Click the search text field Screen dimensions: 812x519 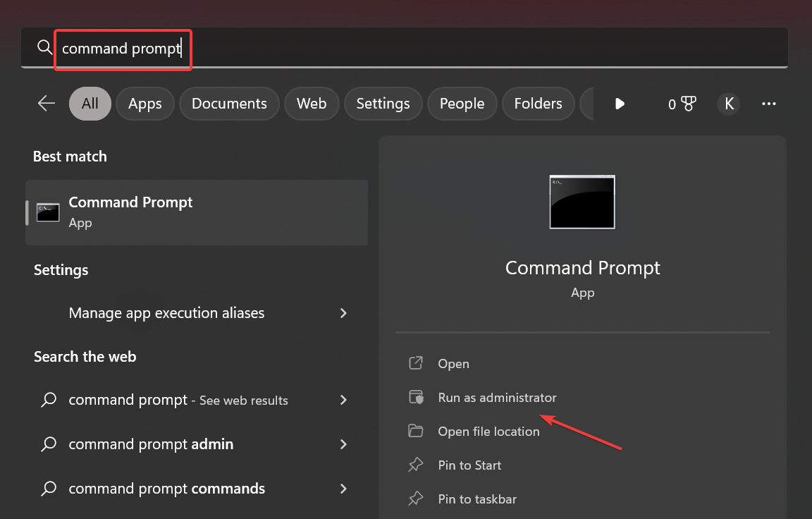(x=423, y=48)
